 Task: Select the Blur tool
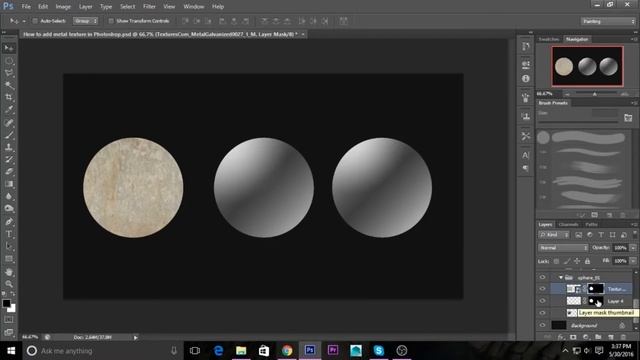tap(9, 196)
